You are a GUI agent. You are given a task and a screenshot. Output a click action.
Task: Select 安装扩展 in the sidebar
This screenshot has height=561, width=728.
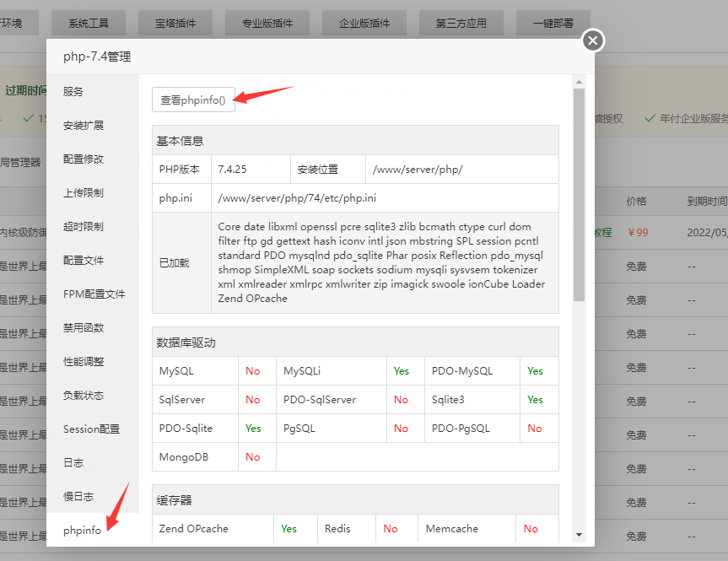click(x=84, y=126)
